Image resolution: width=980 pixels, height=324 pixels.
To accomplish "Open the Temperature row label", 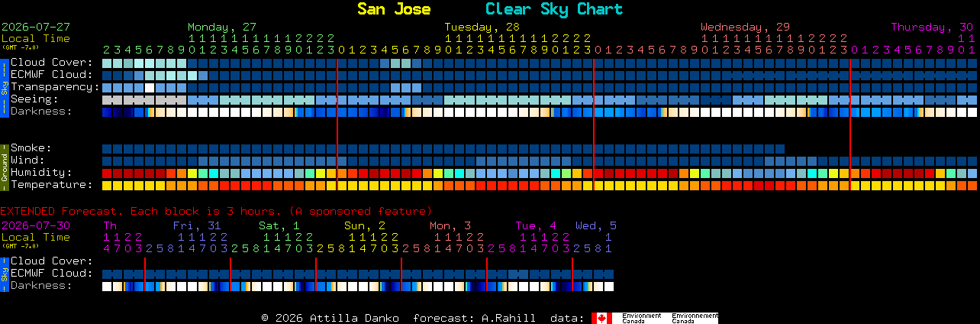I will click(52, 185).
